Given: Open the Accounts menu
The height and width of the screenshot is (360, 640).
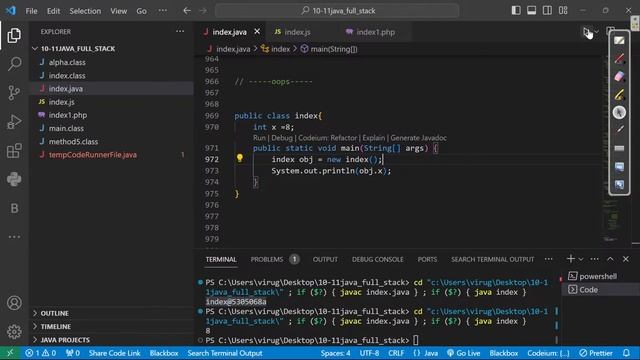Looking at the screenshot, I should pyautogui.click(x=14, y=303).
